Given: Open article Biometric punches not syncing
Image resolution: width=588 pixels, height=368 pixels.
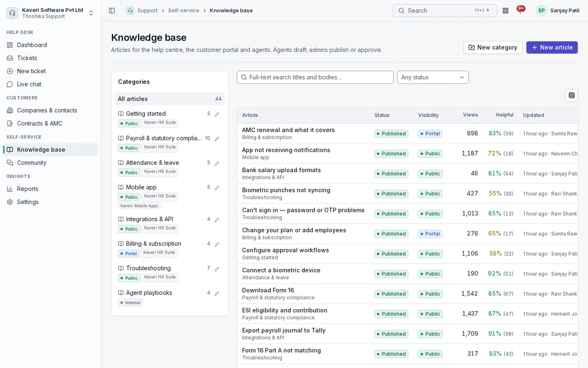Looking at the screenshot, I should [x=286, y=190].
